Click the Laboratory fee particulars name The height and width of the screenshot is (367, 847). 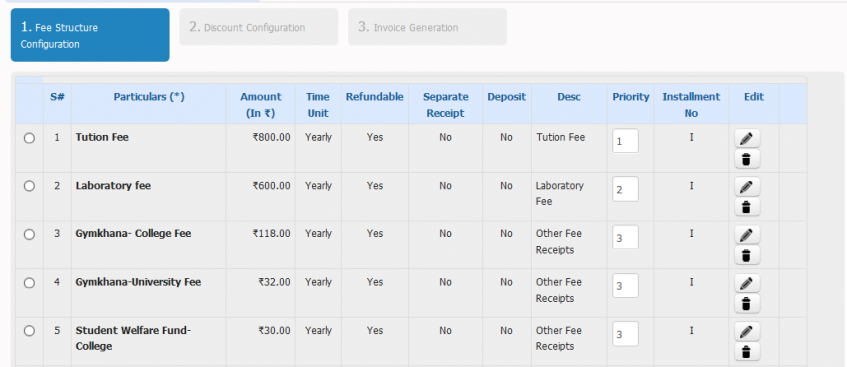click(x=113, y=185)
